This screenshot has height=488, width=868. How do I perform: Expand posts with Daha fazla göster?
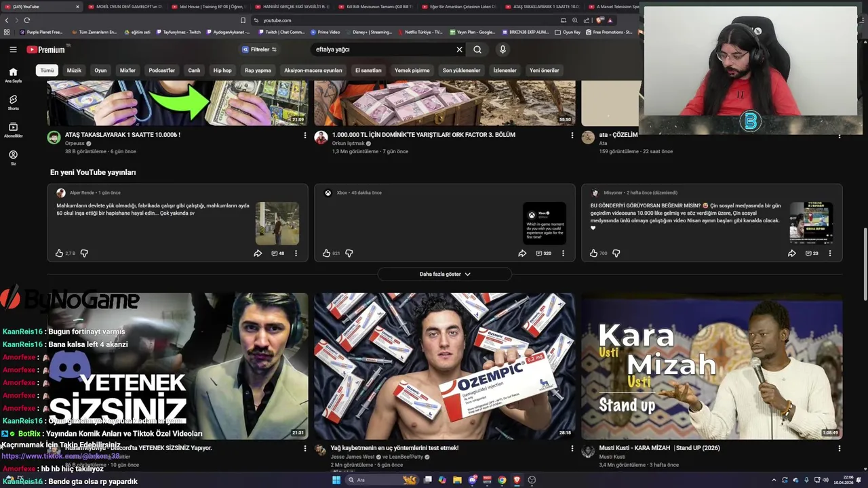click(445, 274)
